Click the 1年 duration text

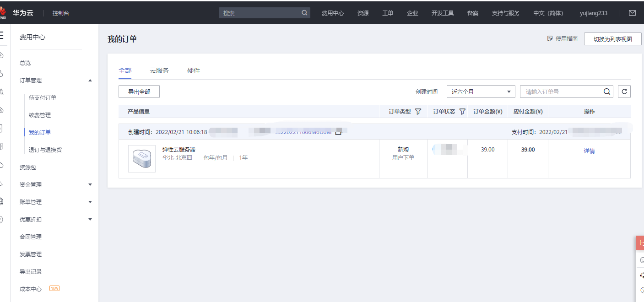(x=244, y=158)
